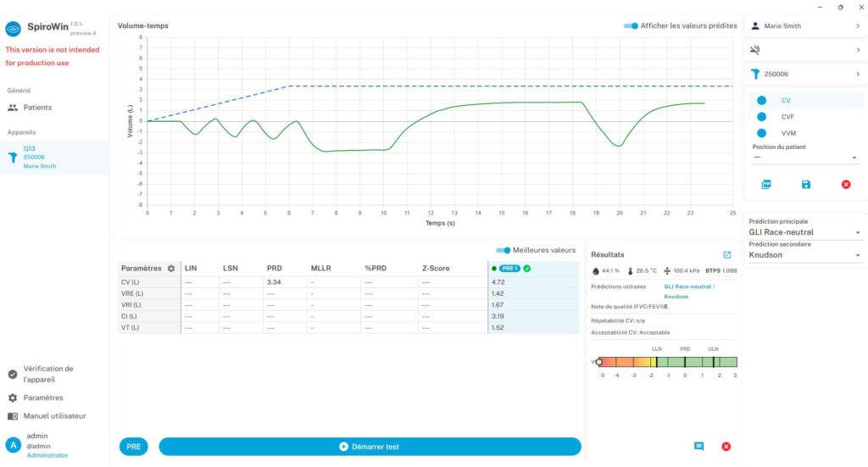Click CI (L) value 3.19
This screenshot has height=467, width=868.
(497, 316)
